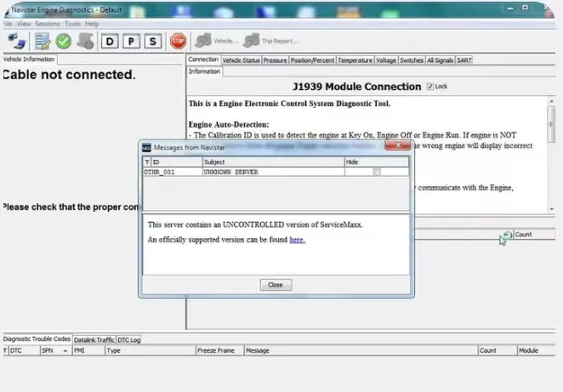
Task: Click the Messages from Navistar dialog icon
Action: 146,148
